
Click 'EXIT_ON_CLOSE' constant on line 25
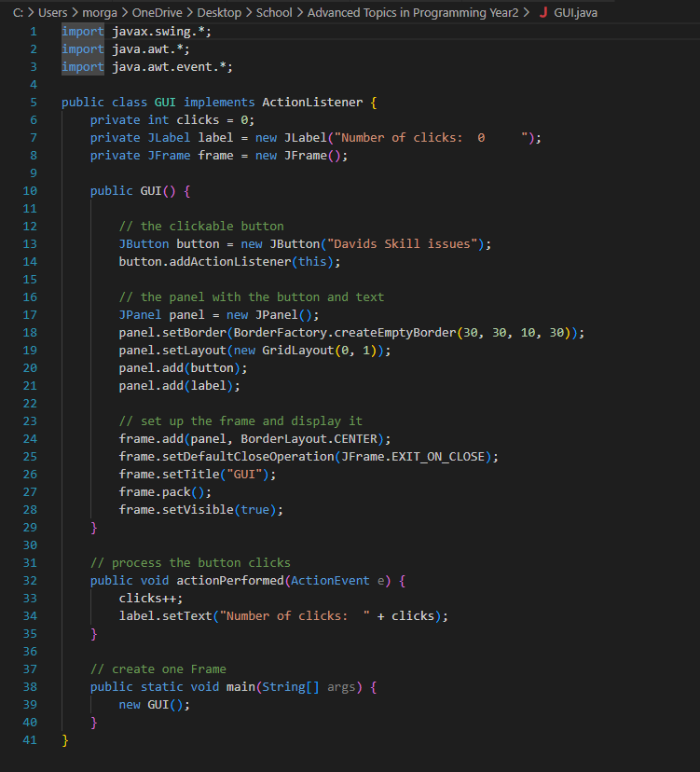[x=438, y=457]
